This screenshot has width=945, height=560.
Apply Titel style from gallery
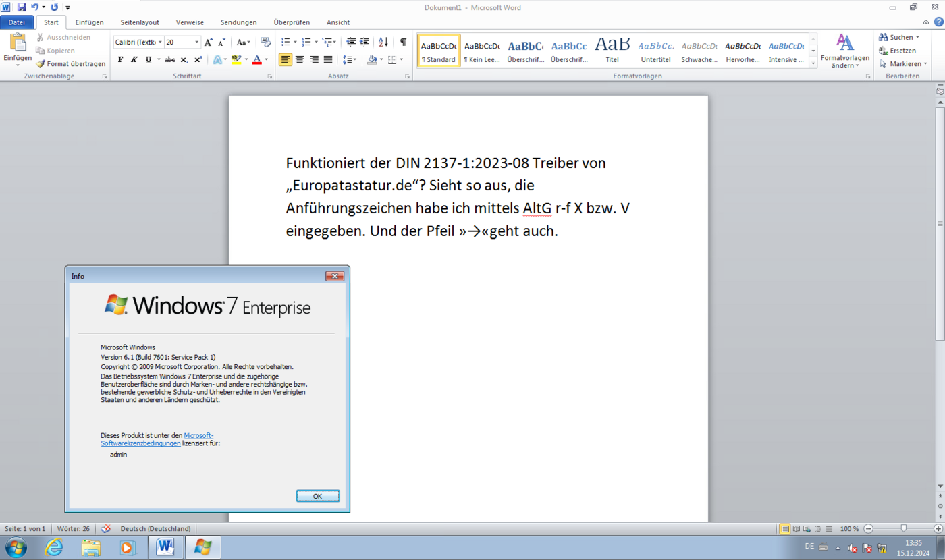(x=612, y=51)
